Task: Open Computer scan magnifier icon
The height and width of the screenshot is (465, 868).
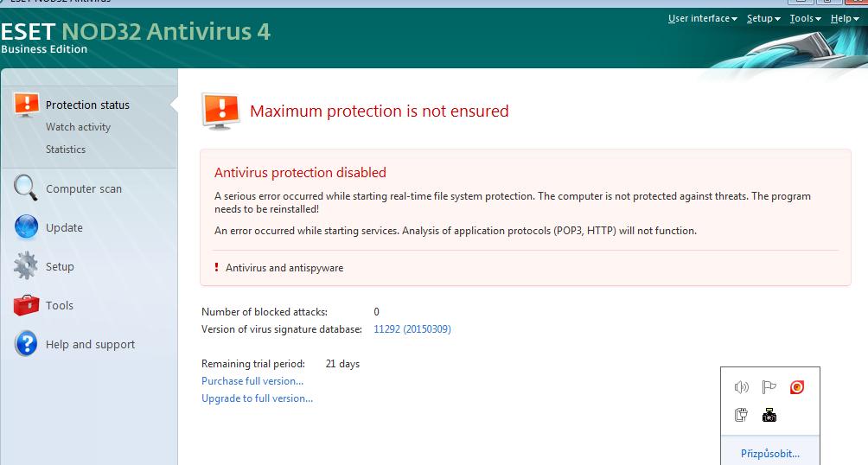Action: coord(26,188)
